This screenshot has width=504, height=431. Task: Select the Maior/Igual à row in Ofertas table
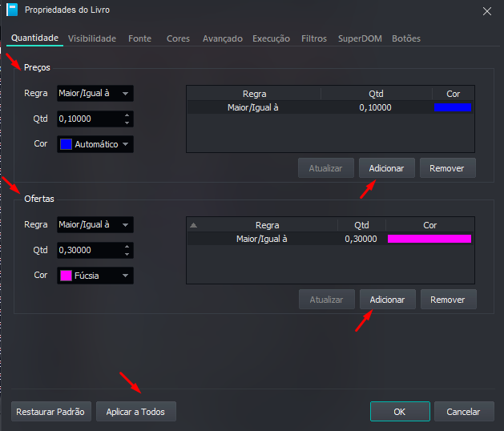tap(330, 239)
